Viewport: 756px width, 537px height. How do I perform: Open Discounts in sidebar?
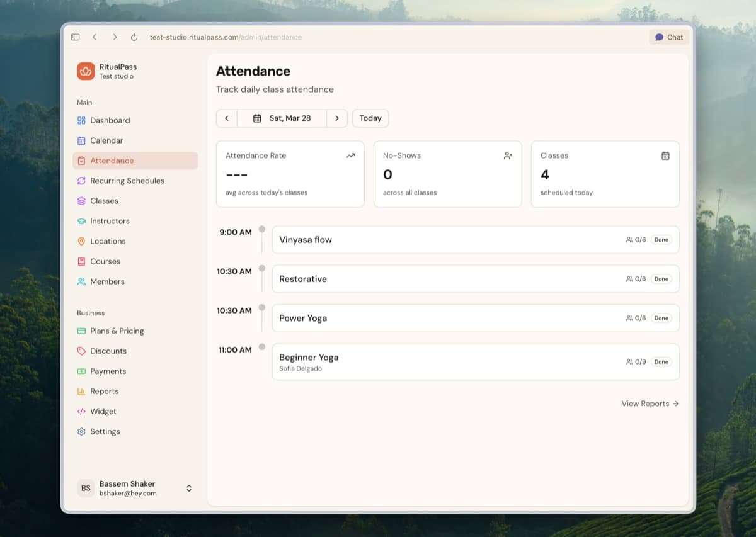coord(135,351)
